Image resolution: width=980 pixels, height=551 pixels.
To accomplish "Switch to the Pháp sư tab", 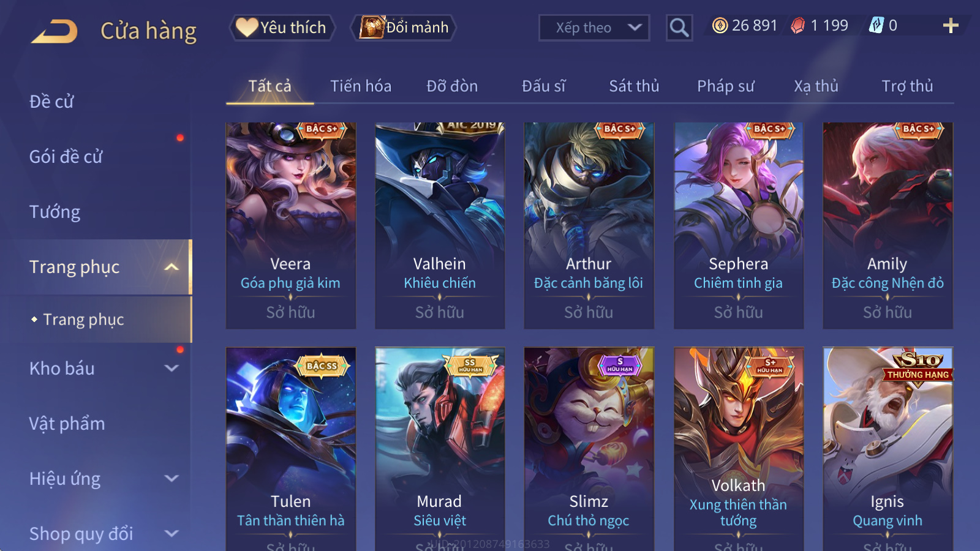I will click(x=725, y=86).
